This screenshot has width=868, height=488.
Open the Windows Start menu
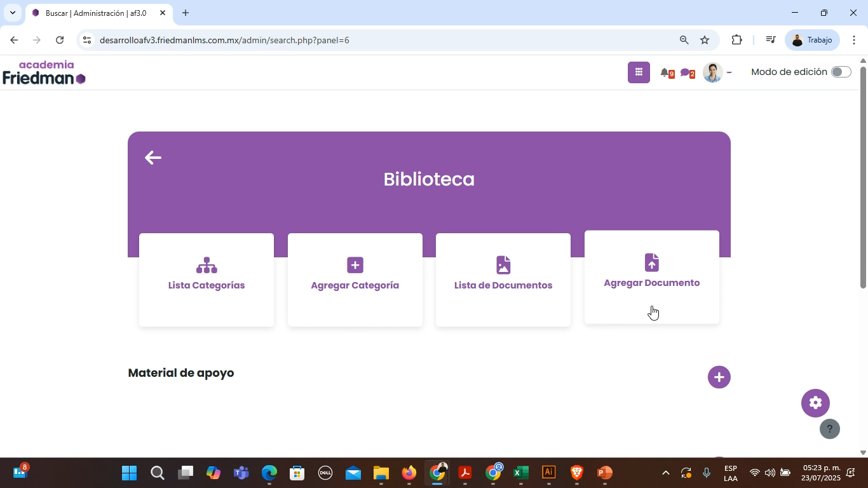click(129, 473)
